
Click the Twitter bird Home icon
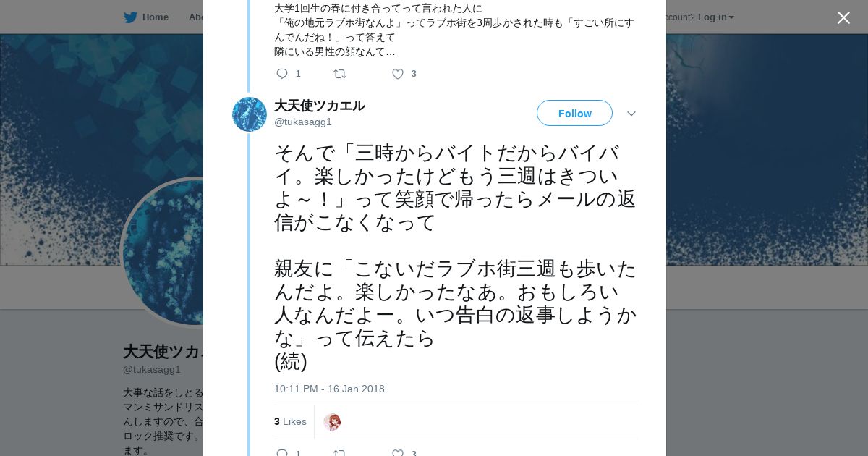coord(130,17)
